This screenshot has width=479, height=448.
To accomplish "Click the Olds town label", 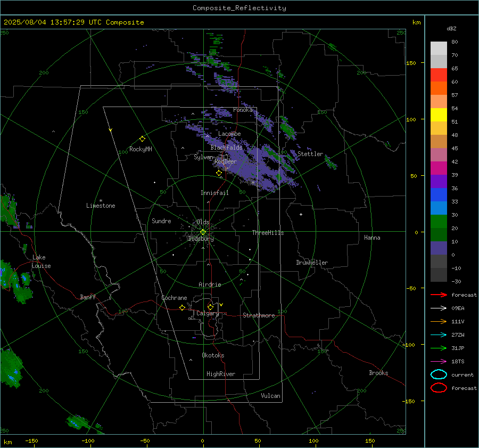I will click(x=203, y=222).
